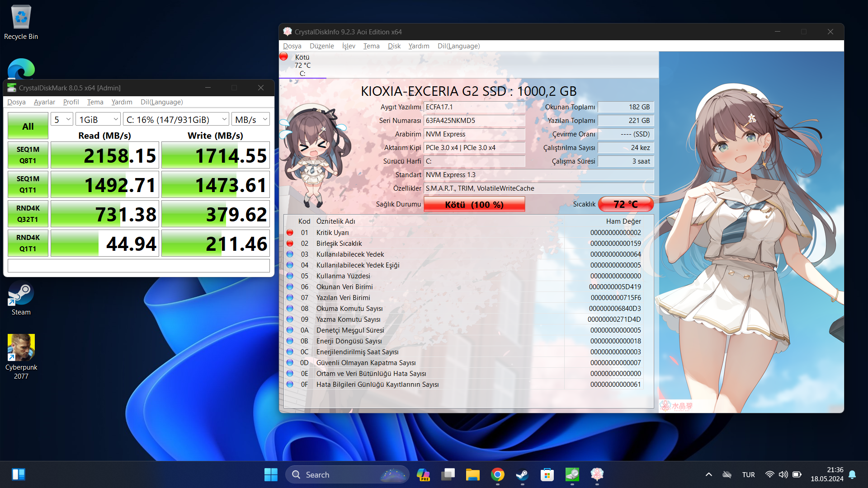
Task: Open Dosya menu in CrystalDiskInfo
Action: pos(292,46)
